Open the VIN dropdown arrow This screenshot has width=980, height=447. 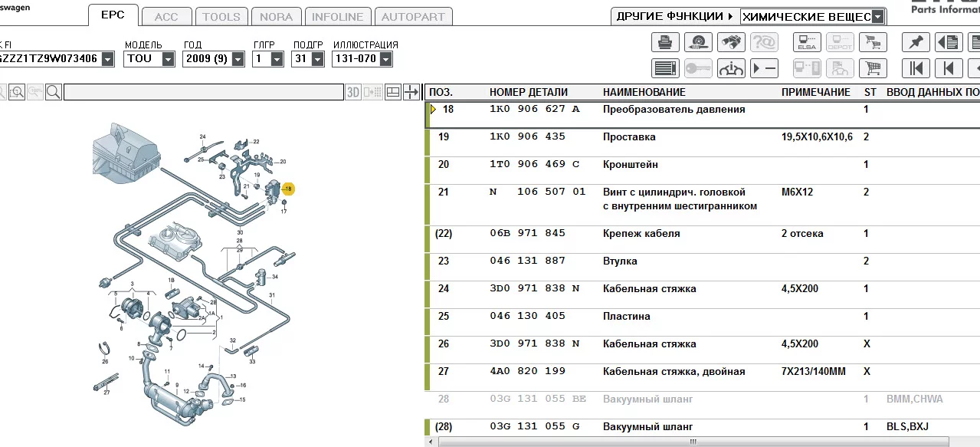point(107,58)
